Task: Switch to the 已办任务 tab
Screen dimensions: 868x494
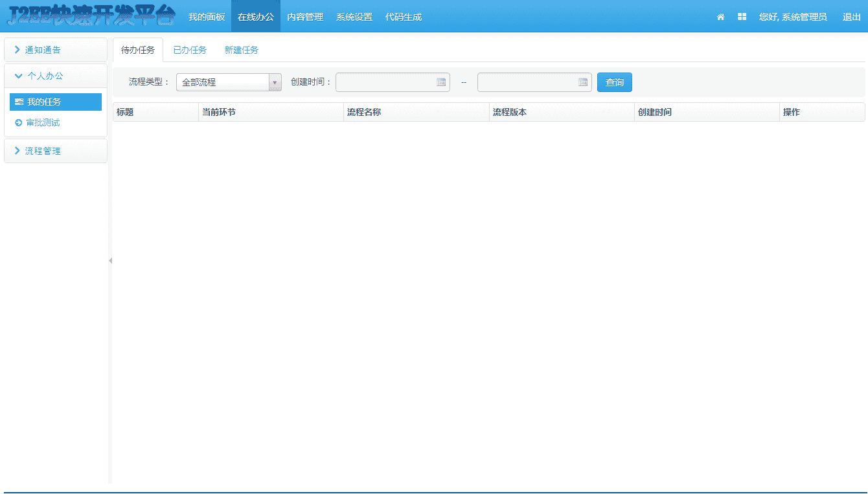Action: (190, 49)
